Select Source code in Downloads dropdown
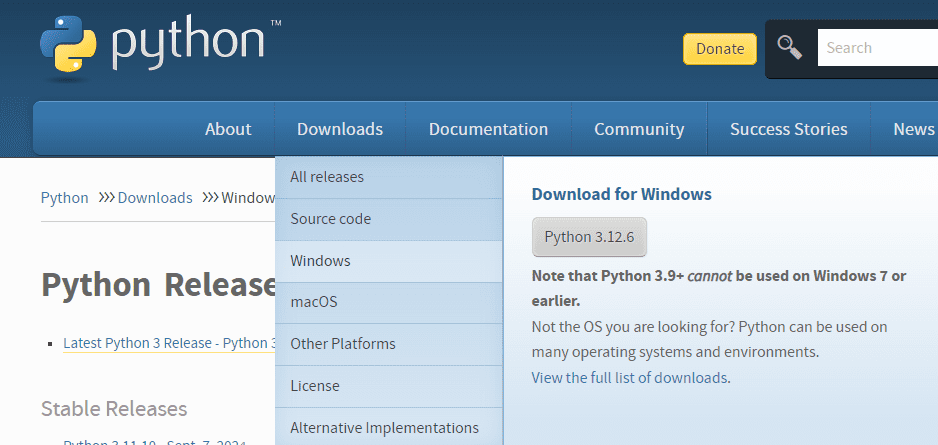The height and width of the screenshot is (445, 938). pyautogui.click(x=389, y=219)
